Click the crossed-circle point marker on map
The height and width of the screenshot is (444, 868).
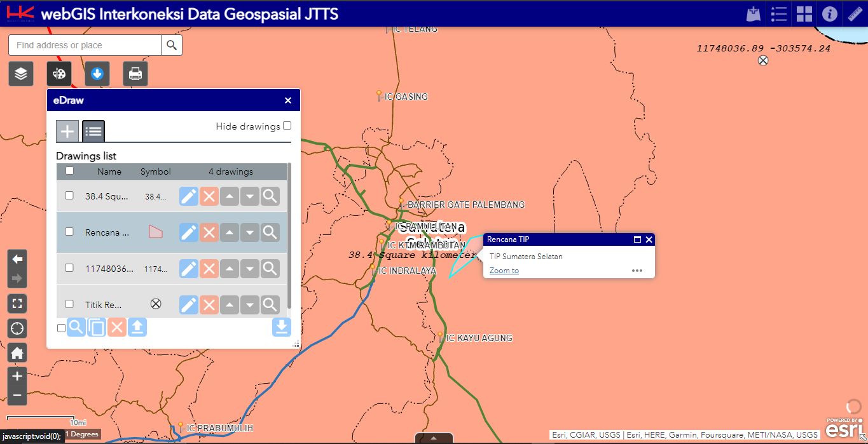763,60
